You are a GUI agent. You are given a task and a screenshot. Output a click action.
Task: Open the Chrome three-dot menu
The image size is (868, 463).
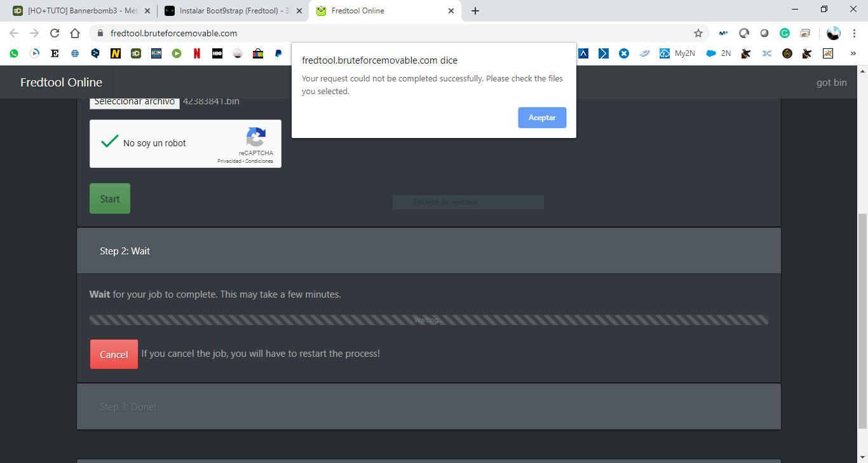853,33
